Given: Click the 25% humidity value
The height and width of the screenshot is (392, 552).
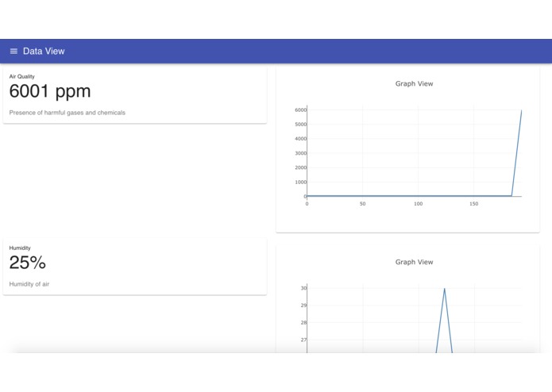Looking at the screenshot, I should click(28, 263).
